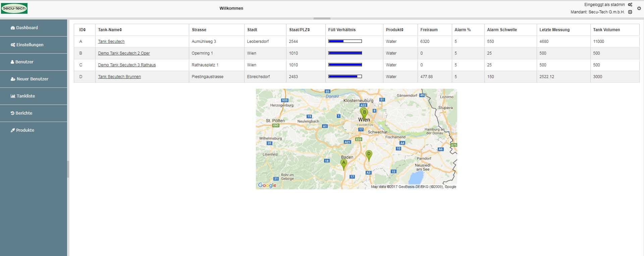Image resolution: width=644 pixels, height=256 pixels.
Task: Click the Stadt column header
Action: click(x=252, y=30)
